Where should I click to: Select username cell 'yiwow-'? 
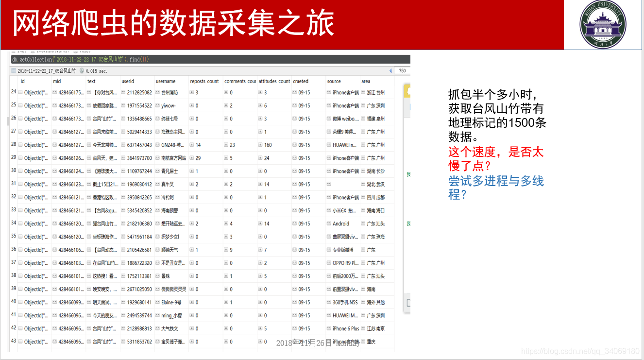tap(169, 105)
